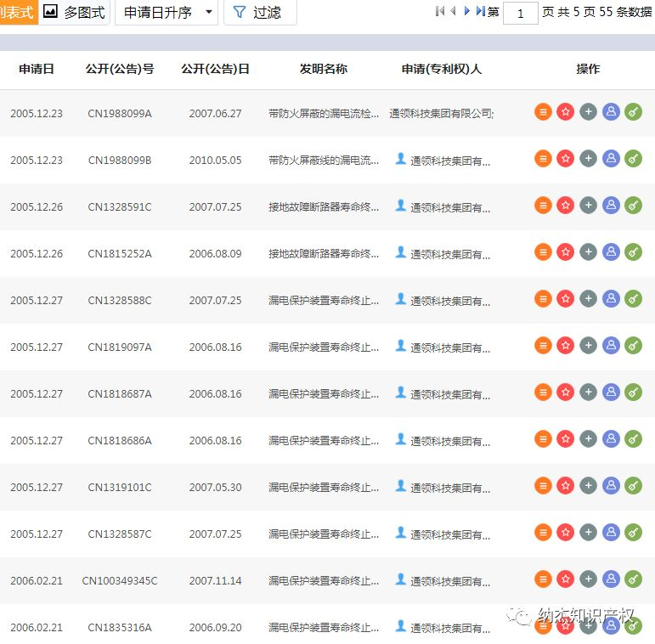Click gray plus icon for CN1328591C
Screen dimensions: 655x644
tap(588, 206)
